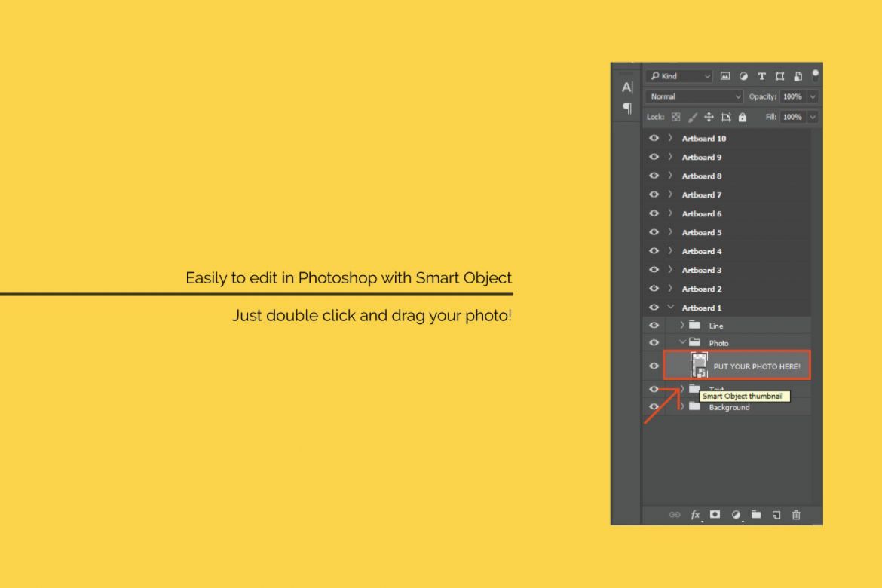Click the lock all padlock icon

[743, 117]
